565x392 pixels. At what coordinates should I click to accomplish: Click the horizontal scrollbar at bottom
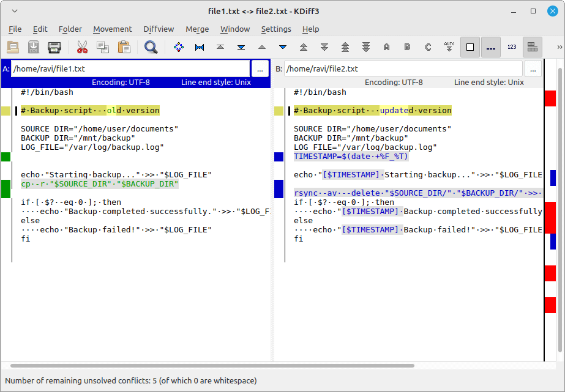pos(208,366)
